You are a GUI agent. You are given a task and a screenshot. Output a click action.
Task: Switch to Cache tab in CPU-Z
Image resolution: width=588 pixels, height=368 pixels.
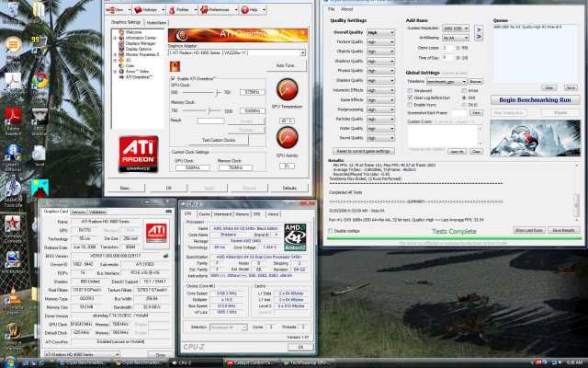pyautogui.click(x=204, y=214)
